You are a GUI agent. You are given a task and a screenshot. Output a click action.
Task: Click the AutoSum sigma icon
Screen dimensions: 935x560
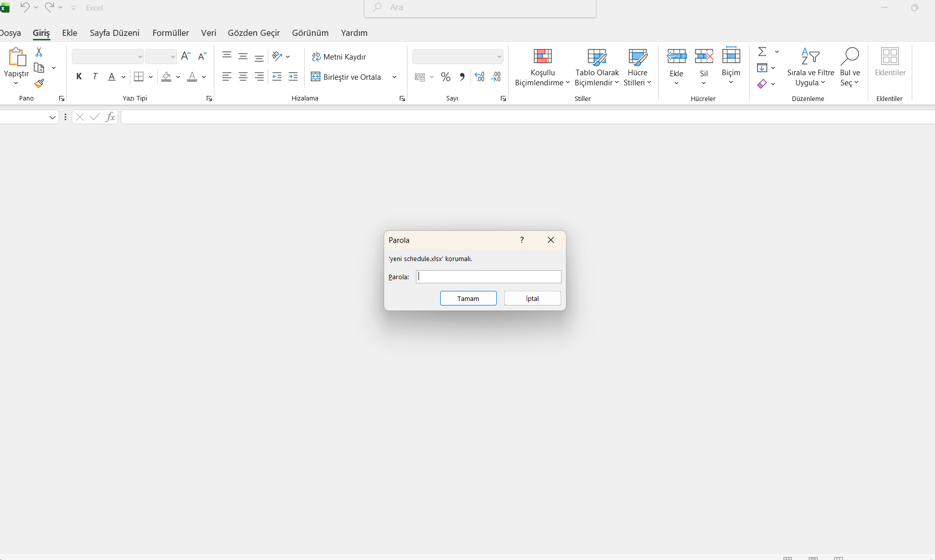pyautogui.click(x=762, y=52)
